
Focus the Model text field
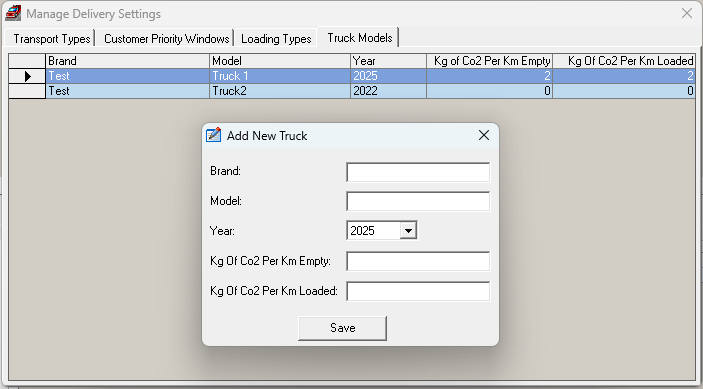pos(418,201)
